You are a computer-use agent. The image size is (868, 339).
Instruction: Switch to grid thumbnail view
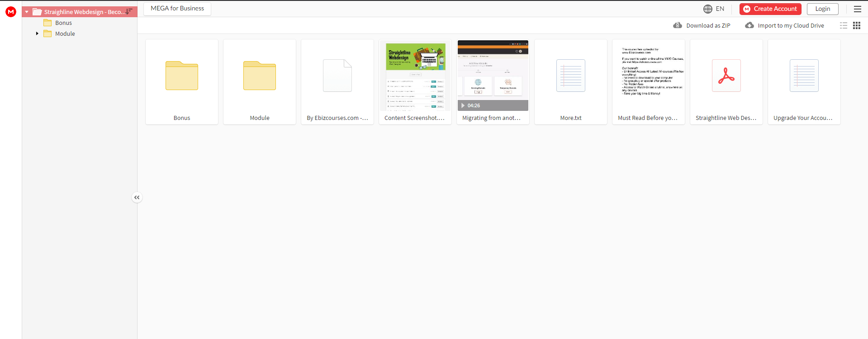(857, 26)
